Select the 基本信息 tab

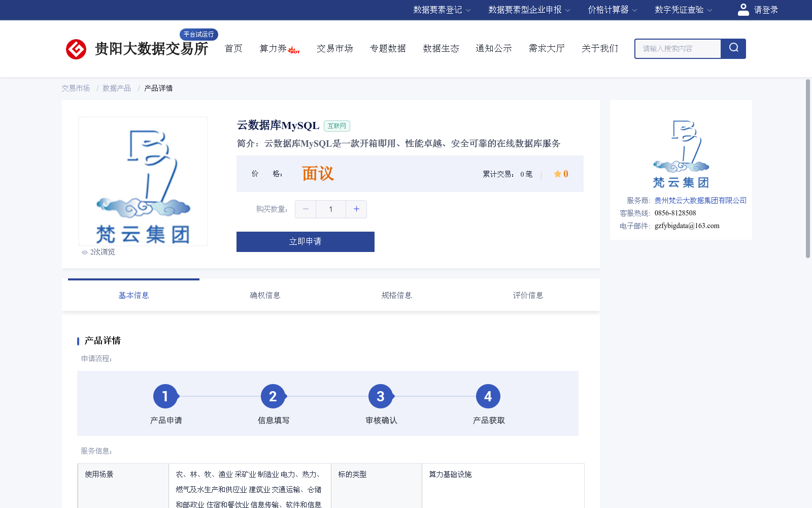[x=133, y=295]
